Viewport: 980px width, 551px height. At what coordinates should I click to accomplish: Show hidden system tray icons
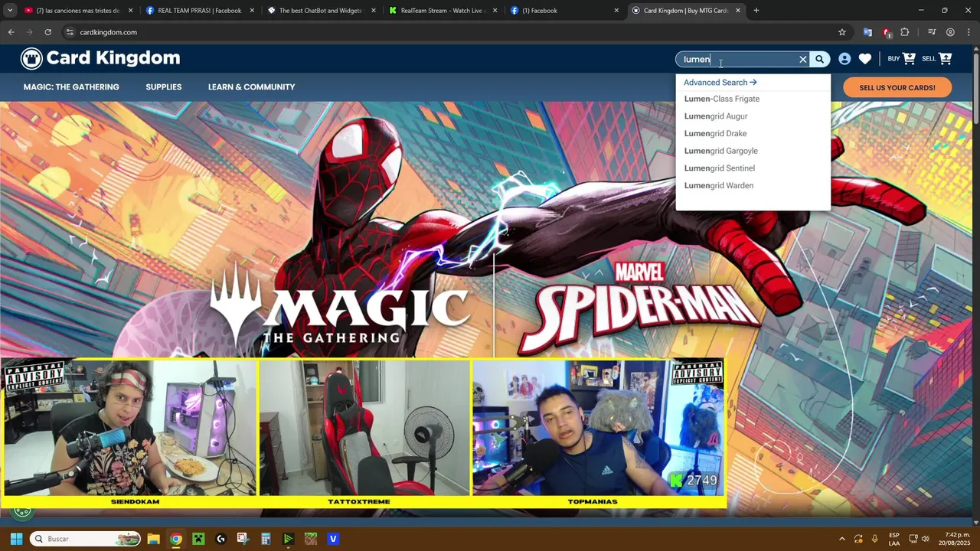click(842, 539)
